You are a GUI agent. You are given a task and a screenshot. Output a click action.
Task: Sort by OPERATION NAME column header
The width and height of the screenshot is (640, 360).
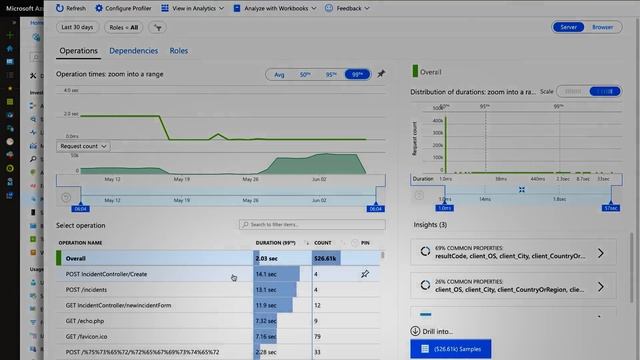point(80,243)
